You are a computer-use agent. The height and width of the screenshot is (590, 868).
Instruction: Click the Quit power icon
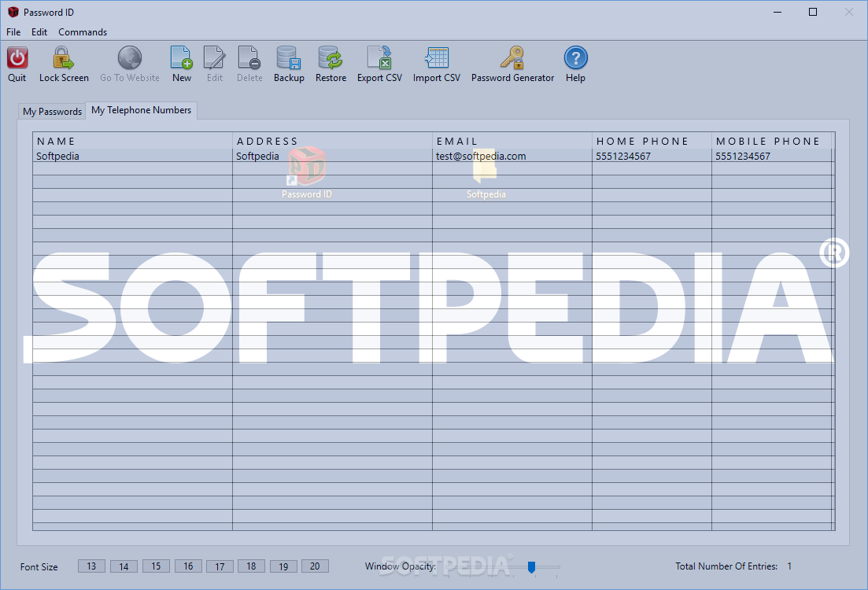pyautogui.click(x=17, y=57)
